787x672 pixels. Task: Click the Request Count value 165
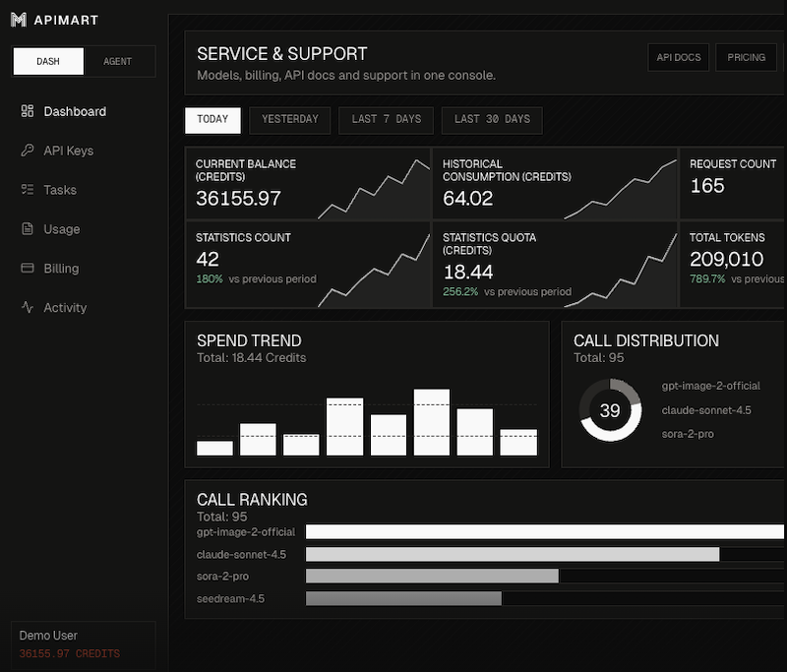707,186
